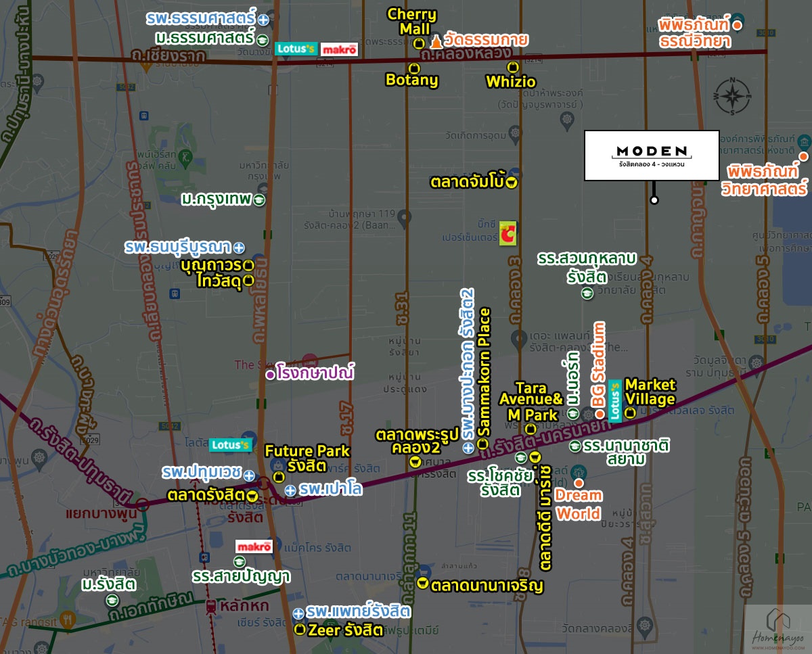Select the "วัดธรรมกาย" label
Screen dimensions: 812x654
486,40
